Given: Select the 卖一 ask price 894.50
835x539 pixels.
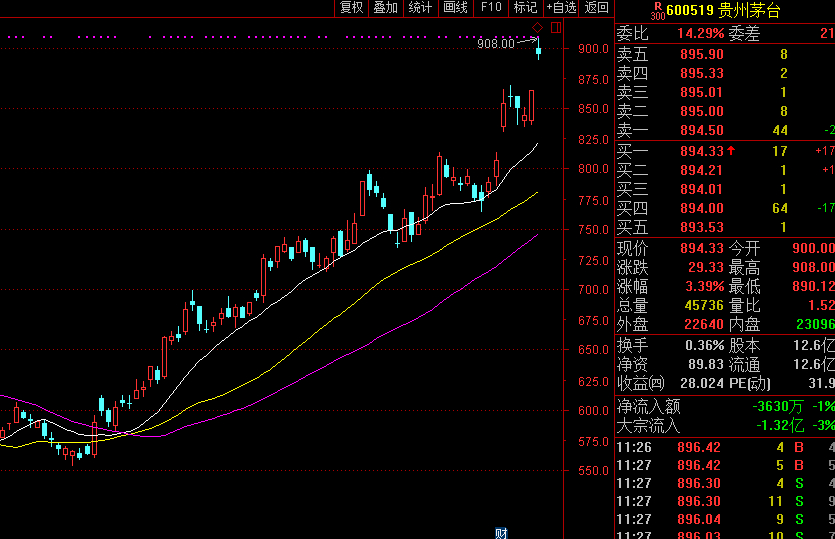Looking at the screenshot, I should coord(701,130).
